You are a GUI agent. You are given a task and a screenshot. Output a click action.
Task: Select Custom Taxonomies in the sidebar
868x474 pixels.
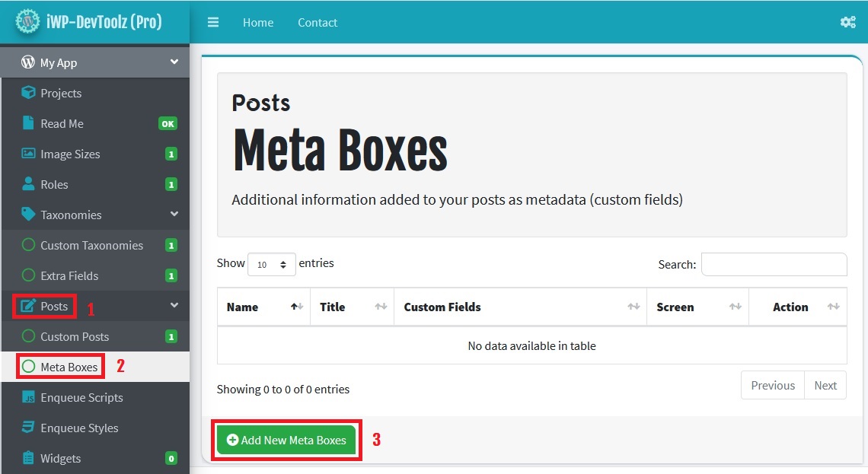point(91,245)
